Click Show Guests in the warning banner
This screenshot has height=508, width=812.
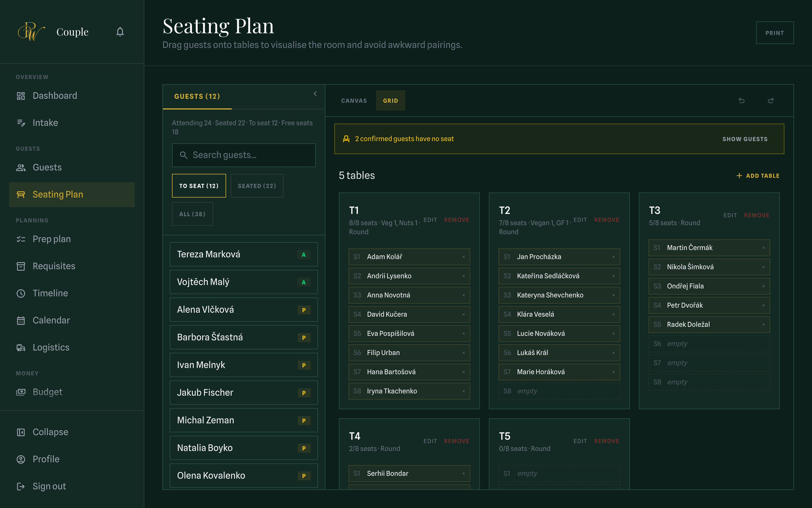[745, 139]
